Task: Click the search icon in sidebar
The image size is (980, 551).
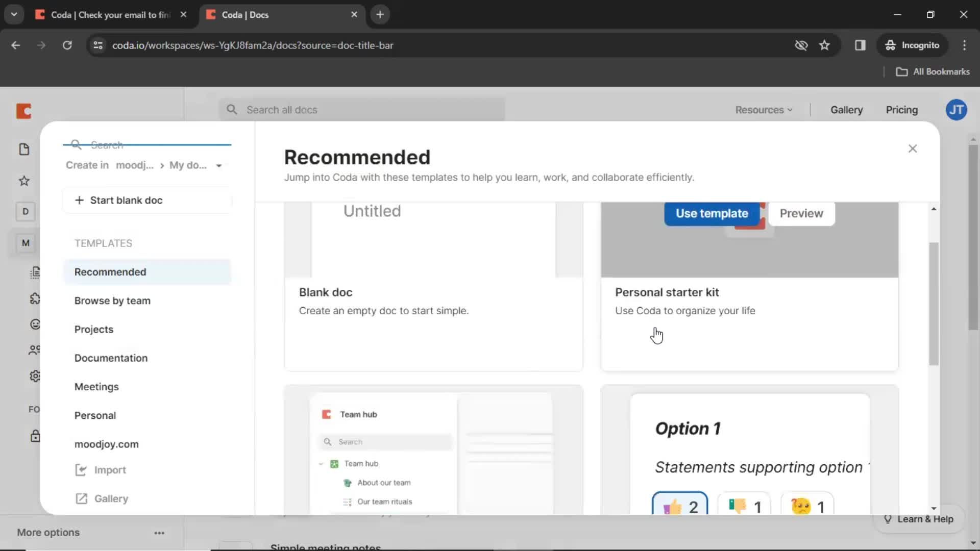Action: tap(76, 145)
